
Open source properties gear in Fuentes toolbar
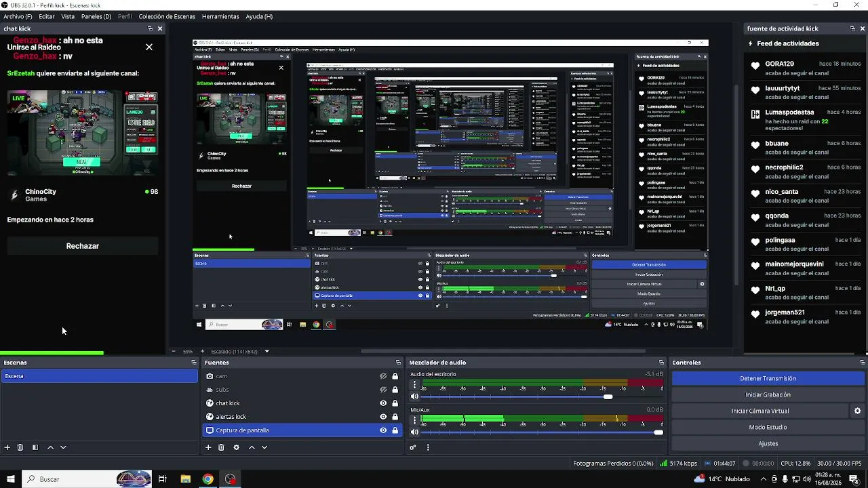coord(236,447)
